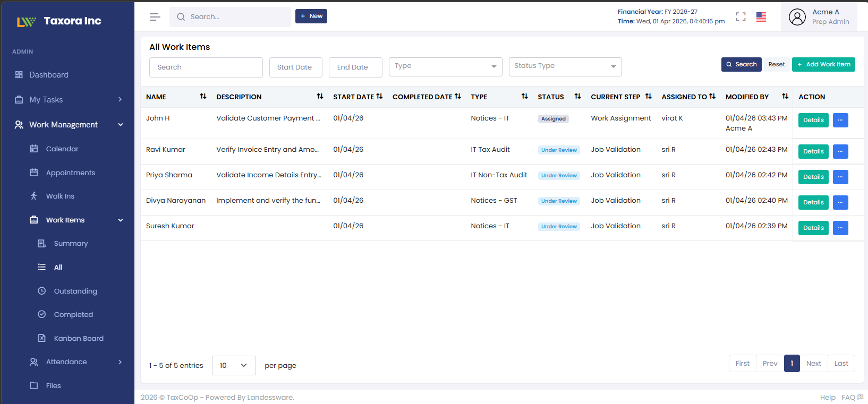Click the Summary document icon
The height and width of the screenshot is (404, 868).
click(42, 243)
